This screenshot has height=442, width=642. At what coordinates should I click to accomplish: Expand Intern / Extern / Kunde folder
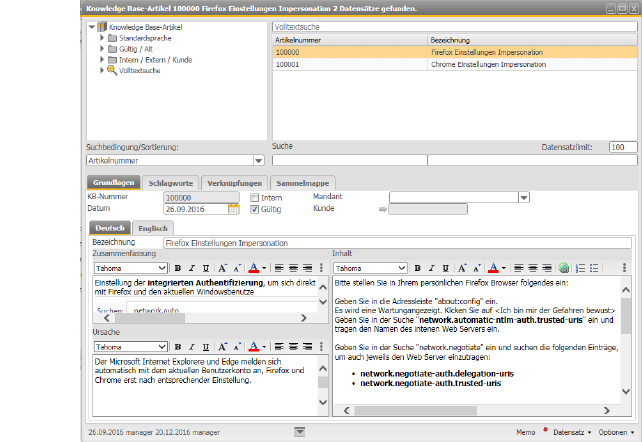point(102,59)
